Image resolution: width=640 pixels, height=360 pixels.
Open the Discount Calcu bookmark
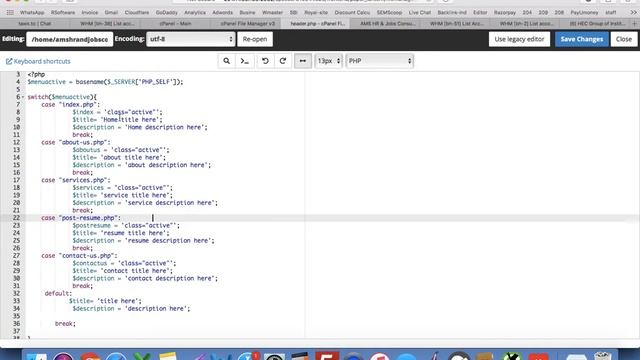[x=352, y=13]
